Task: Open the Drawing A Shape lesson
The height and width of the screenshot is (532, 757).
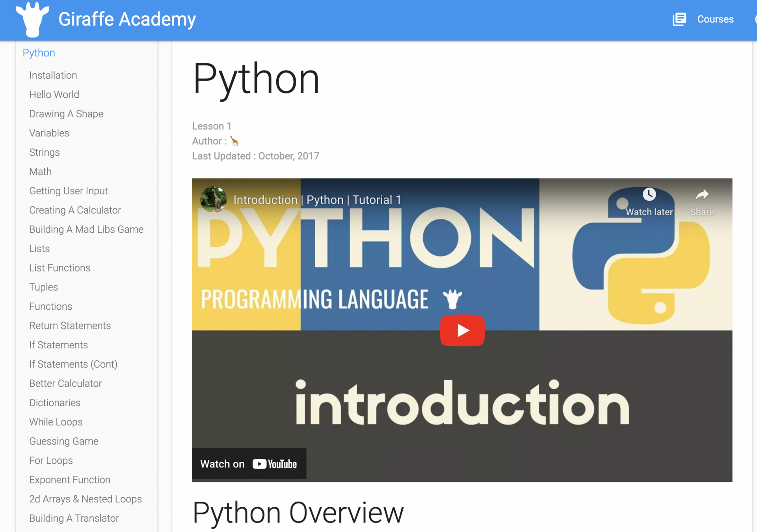Action: click(x=66, y=114)
